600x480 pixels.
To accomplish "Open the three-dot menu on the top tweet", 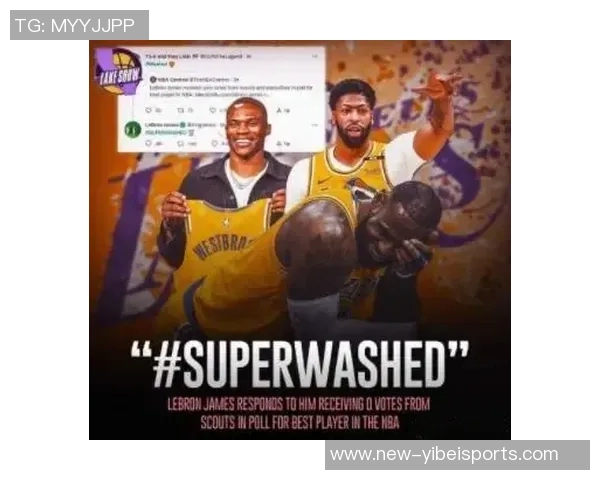I will tap(315, 56).
